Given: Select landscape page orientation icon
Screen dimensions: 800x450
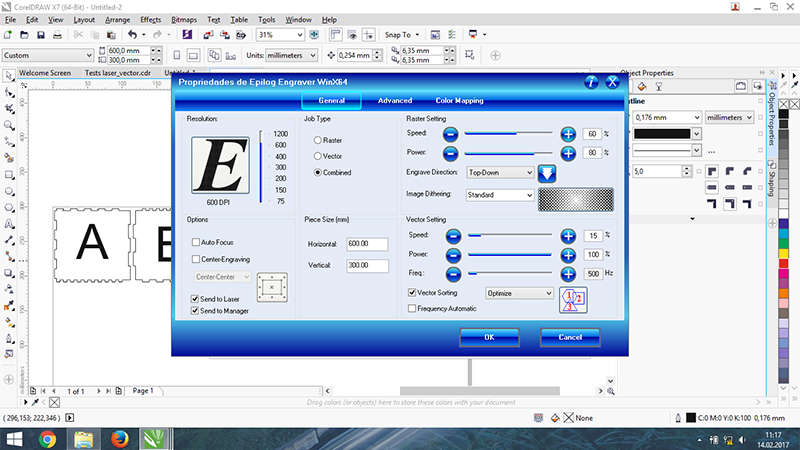Looking at the screenshot, I should click(x=193, y=55).
